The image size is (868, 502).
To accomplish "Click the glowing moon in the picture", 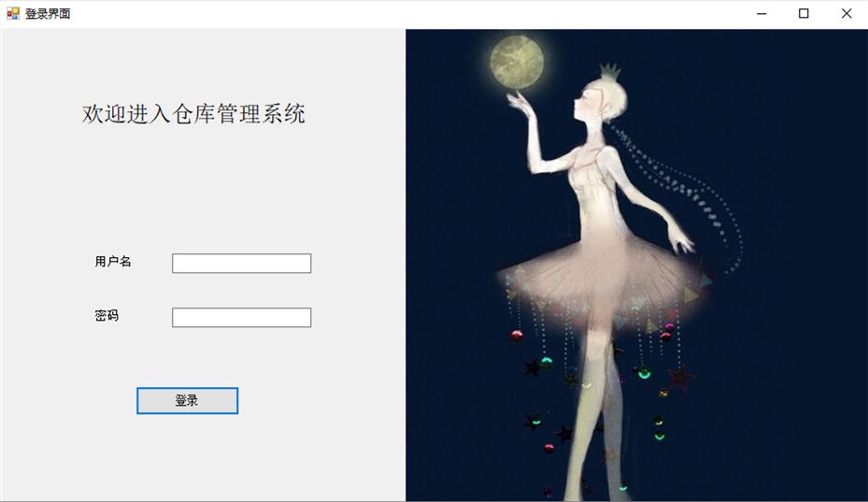I will [517, 62].
